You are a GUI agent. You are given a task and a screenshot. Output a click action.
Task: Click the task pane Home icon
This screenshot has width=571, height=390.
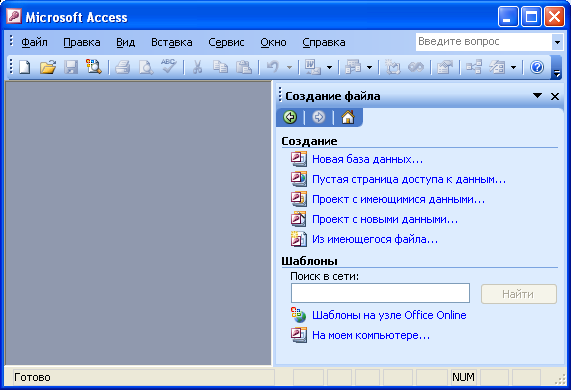point(348,117)
